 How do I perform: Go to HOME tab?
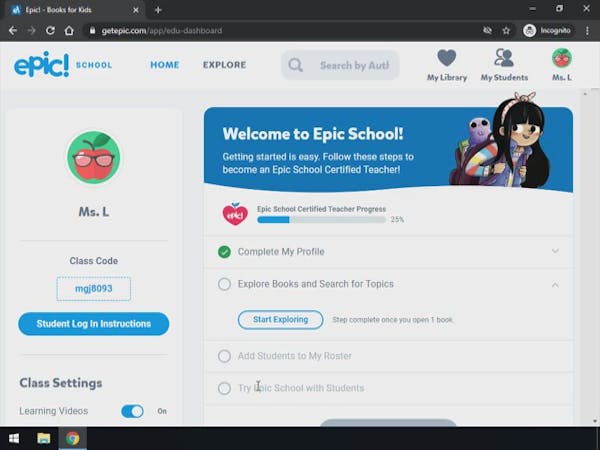coord(165,65)
